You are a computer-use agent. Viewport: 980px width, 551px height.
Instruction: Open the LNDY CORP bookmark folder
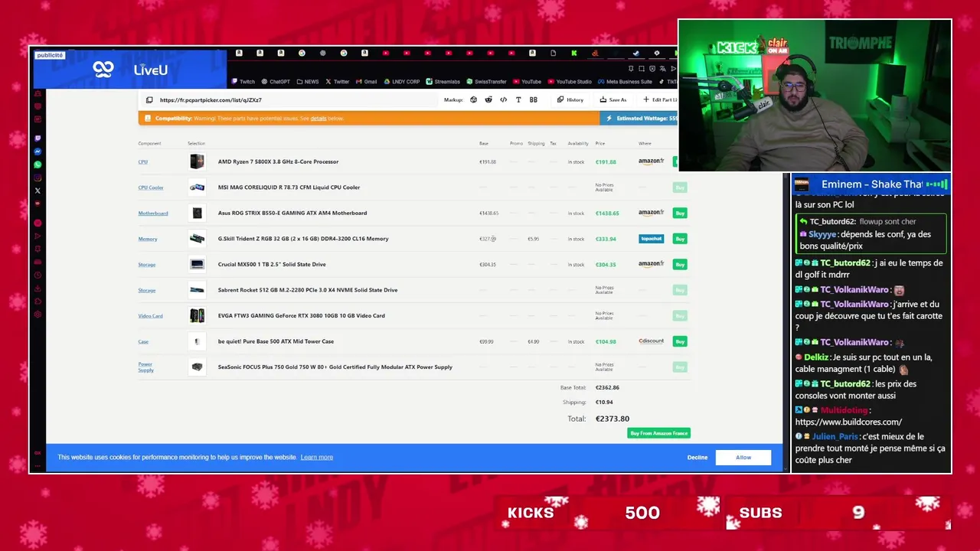click(401, 81)
